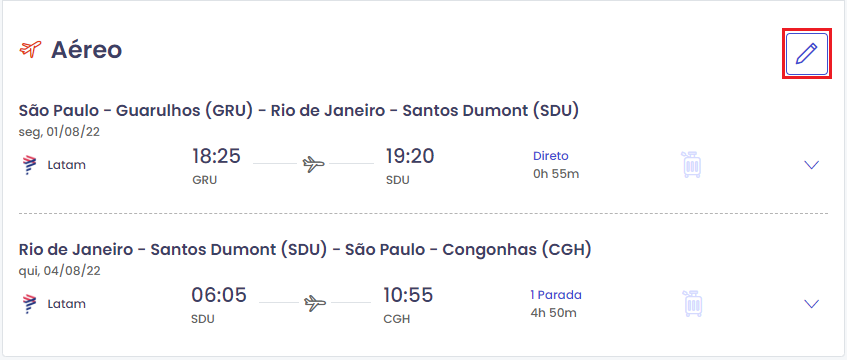Viewport: 847px width, 360px height.
Task: Click the Direto flight label
Action: tap(550, 156)
